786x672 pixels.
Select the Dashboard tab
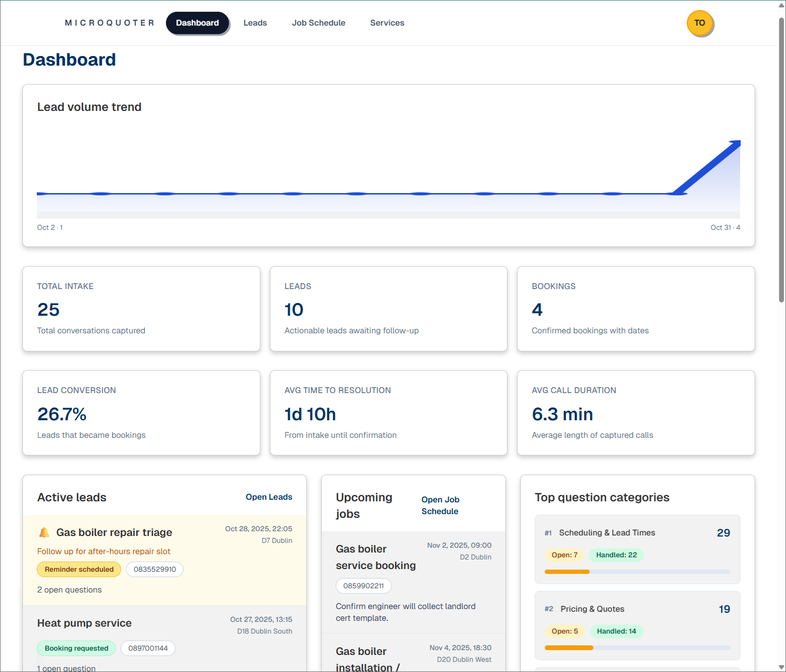click(197, 23)
